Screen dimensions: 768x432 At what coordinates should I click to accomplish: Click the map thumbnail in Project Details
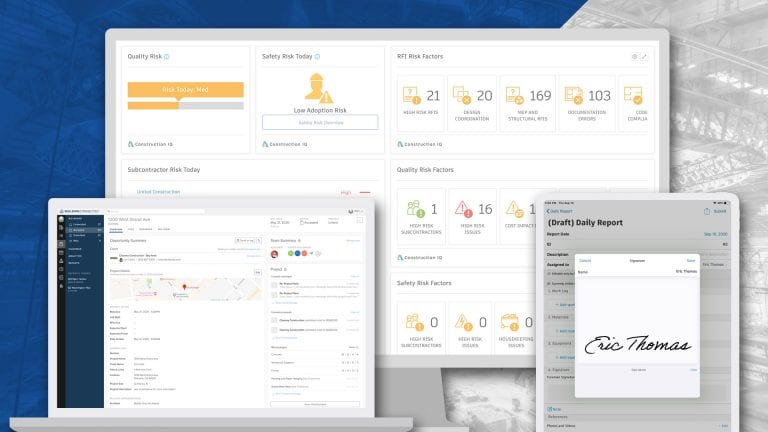[x=185, y=289]
